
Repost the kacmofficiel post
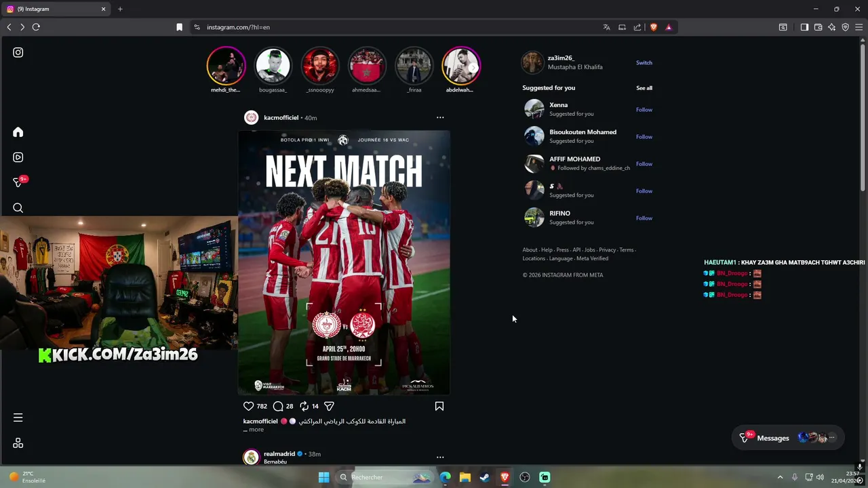tap(304, 406)
